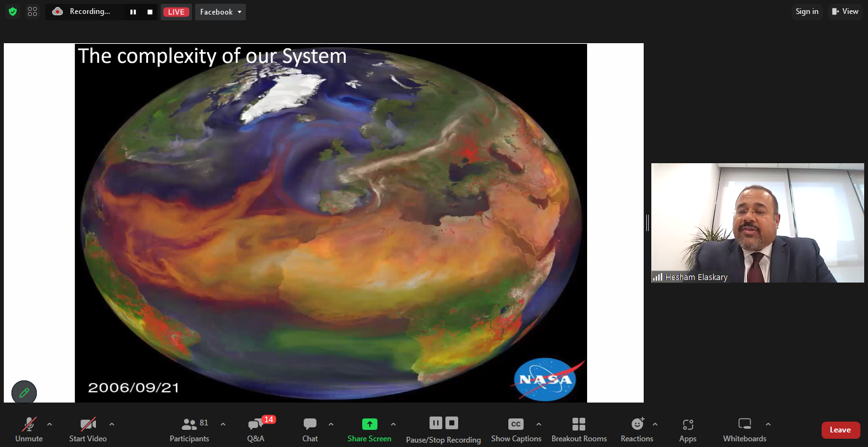Image resolution: width=868 pixels, height=447 pixels.
Task: Pause the recording in the top bar
Action: [x=133, y=12]
